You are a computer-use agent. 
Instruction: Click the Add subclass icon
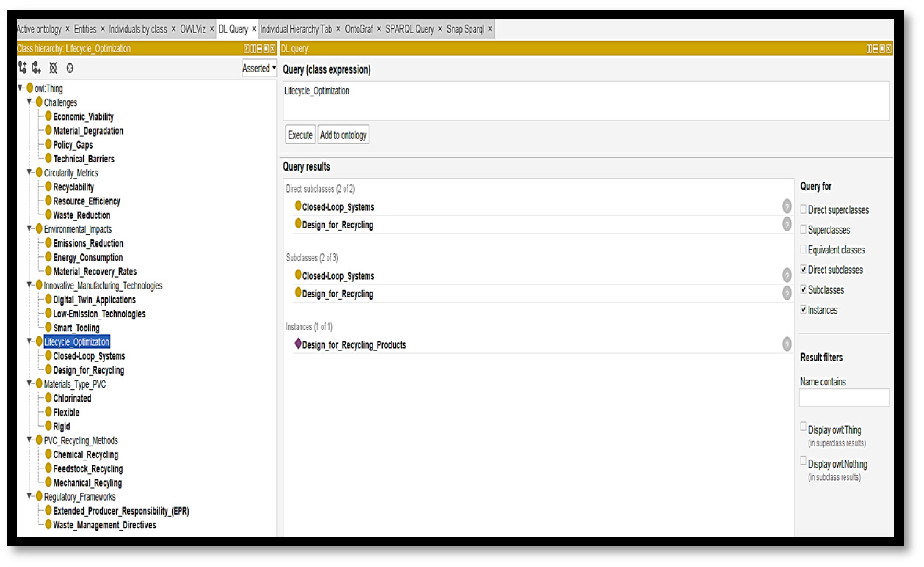click(x=22, y=68)
